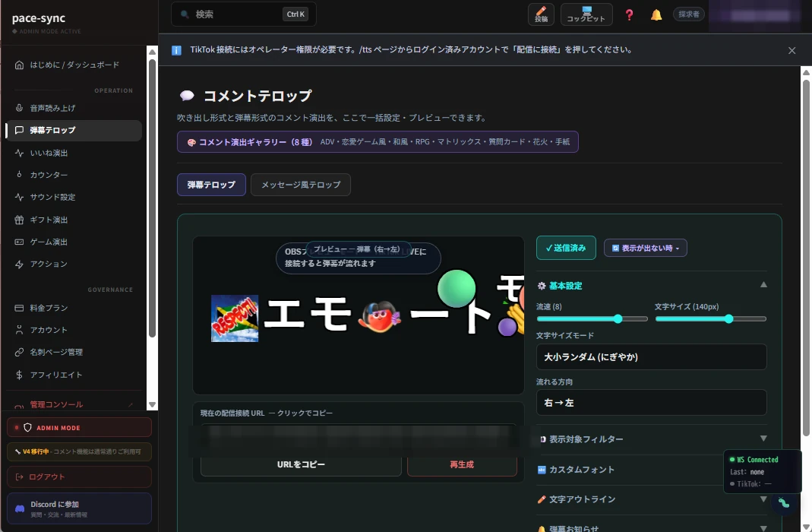Screen dimensions: 812x532
Task: Click the palette icon in コメント演出ギャラリー
Action: pyautogui.click(x=191, y=142)
